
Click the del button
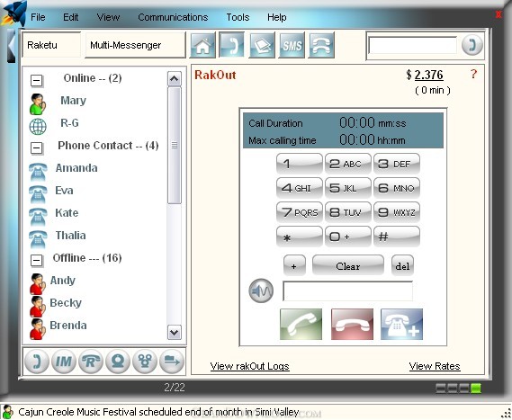(x=402, y=265)
